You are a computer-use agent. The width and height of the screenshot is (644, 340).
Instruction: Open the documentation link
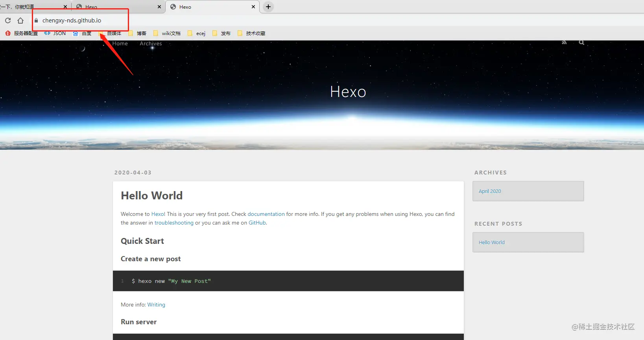(266, 214)
